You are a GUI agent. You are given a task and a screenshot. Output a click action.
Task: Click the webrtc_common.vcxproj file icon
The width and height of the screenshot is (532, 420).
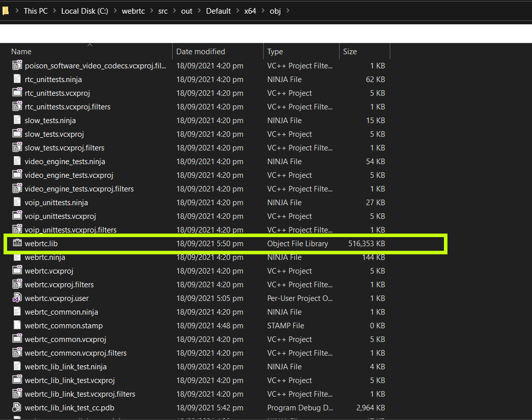17,339
